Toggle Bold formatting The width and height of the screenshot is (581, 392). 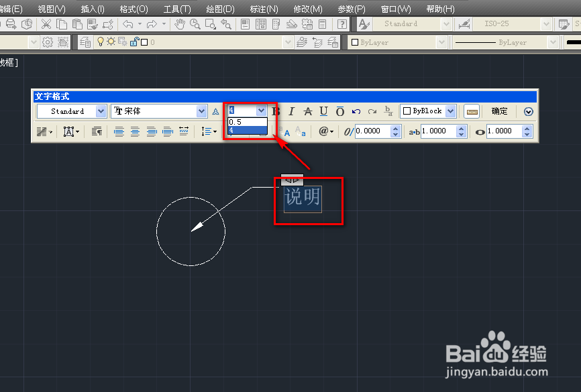pyautogui.click(x=276, y=111)
